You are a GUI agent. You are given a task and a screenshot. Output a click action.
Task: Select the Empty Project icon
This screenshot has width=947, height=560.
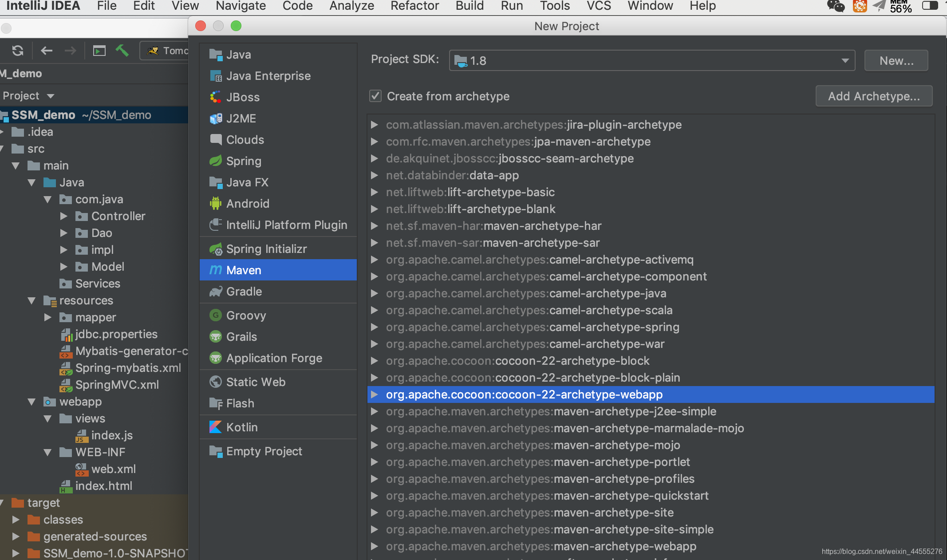(x=216, y=451)
